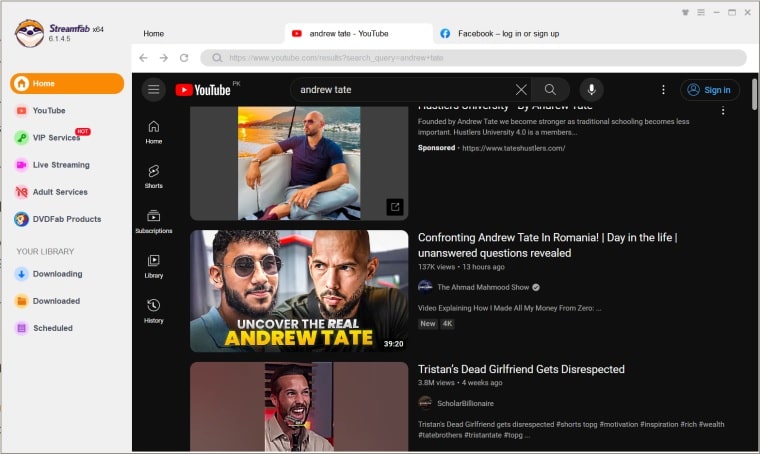Click the YouTube logo
Image resolution: width=760 pixels, height=454 pixels.
point(203,90)
